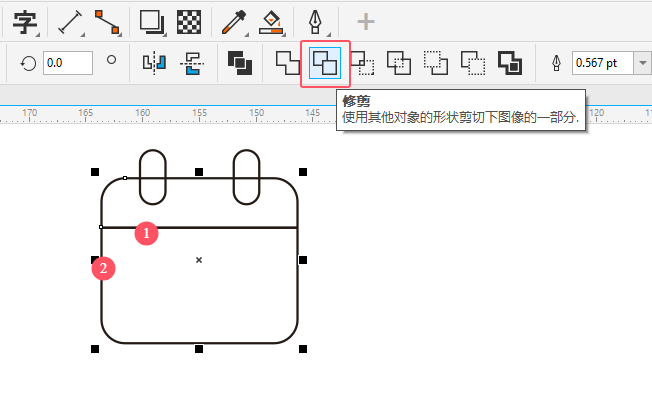Select the Parallel Dimension tool
The height and width of the screenshot is (402, 652).
[70, 22]
